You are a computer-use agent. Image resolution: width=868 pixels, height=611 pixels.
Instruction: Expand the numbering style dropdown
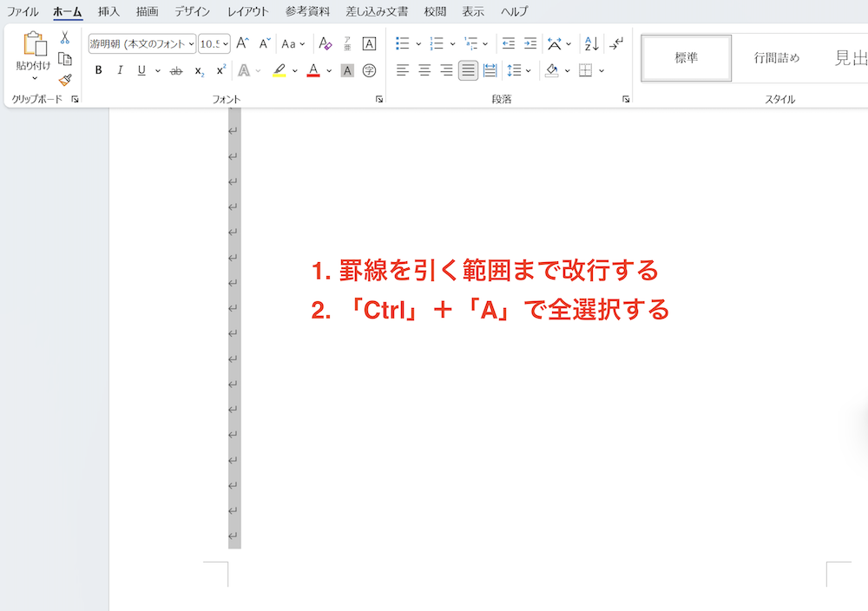(452, 43)
